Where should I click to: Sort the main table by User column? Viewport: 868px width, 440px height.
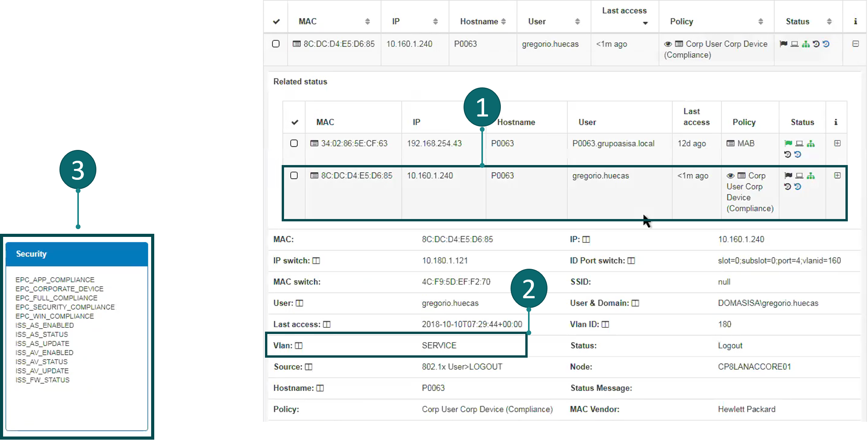point(577,21)
